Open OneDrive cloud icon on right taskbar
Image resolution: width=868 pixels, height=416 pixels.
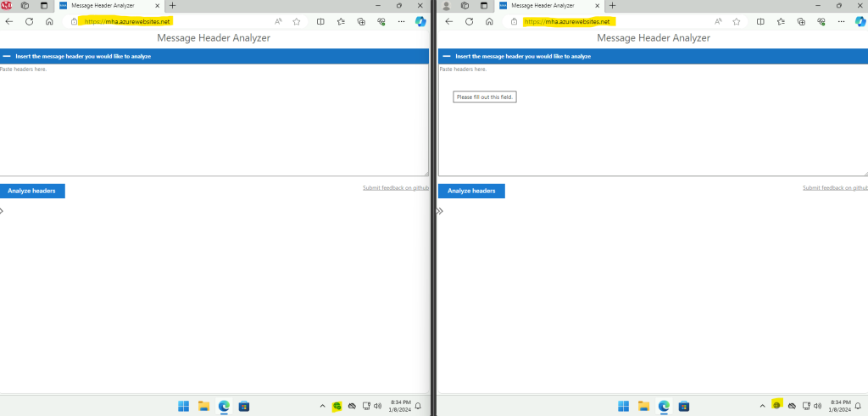[792, 406]
